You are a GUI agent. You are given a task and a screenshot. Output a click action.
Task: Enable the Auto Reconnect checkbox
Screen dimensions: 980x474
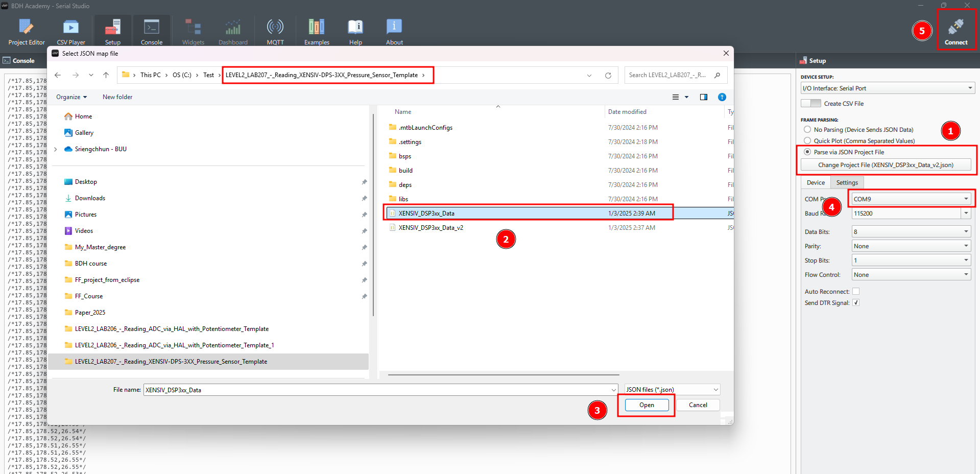[x=856, y=292]
